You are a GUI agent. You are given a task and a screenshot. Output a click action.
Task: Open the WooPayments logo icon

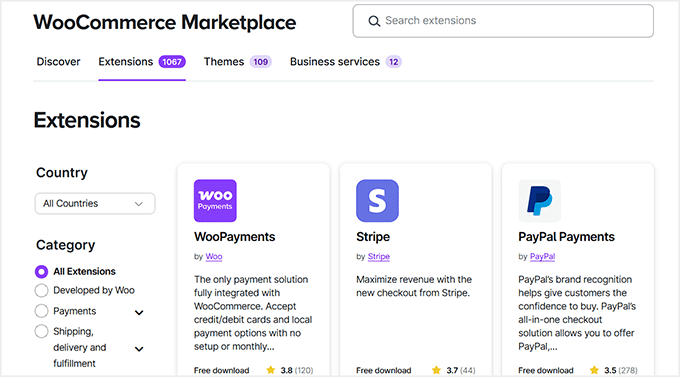215,201
